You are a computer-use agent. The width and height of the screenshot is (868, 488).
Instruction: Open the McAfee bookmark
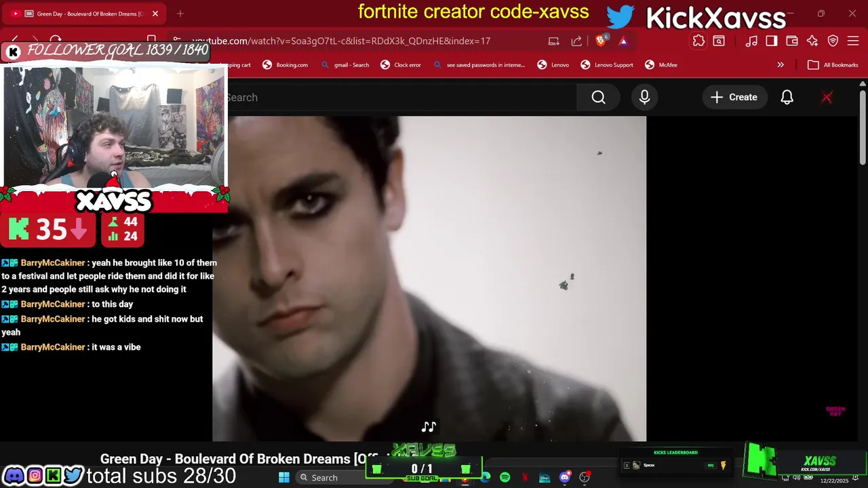tap(661, 65)
